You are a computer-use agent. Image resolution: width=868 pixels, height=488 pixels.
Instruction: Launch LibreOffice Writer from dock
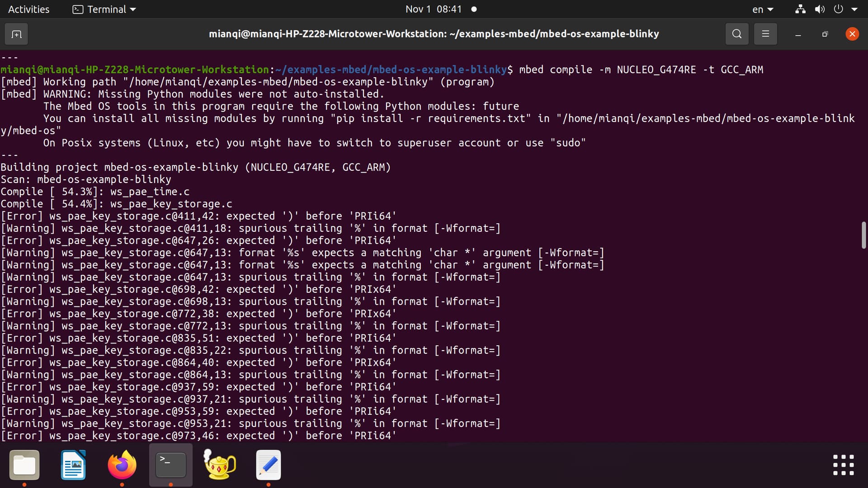73,465
